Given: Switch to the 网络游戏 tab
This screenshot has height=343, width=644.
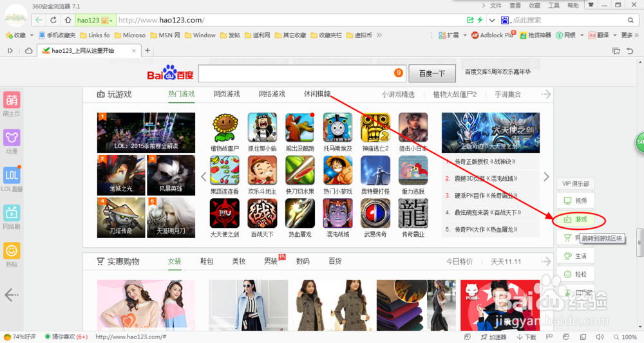Looking at the screenshot, I should click(x=272, y=94).
